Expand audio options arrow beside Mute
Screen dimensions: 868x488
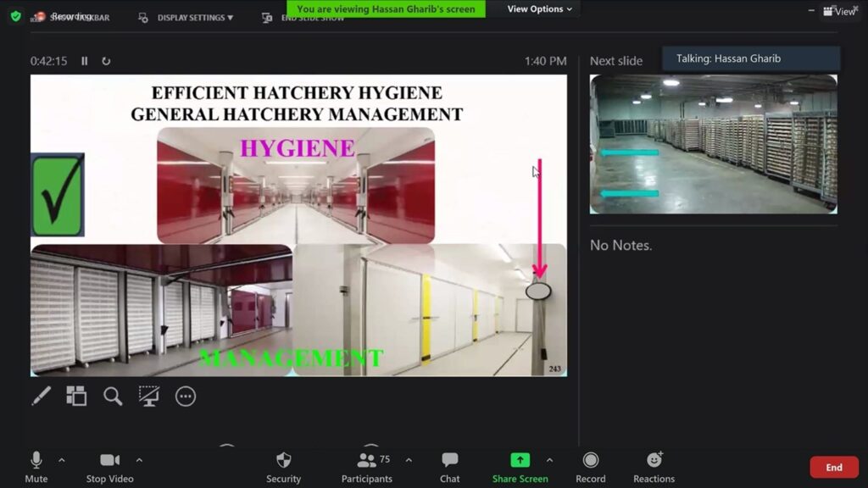click(61, 460)
